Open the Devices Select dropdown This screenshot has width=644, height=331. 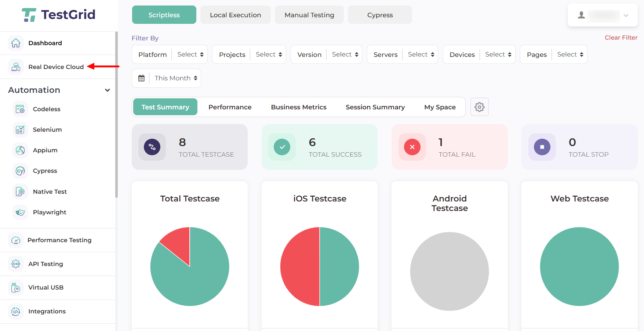(498, 54)
